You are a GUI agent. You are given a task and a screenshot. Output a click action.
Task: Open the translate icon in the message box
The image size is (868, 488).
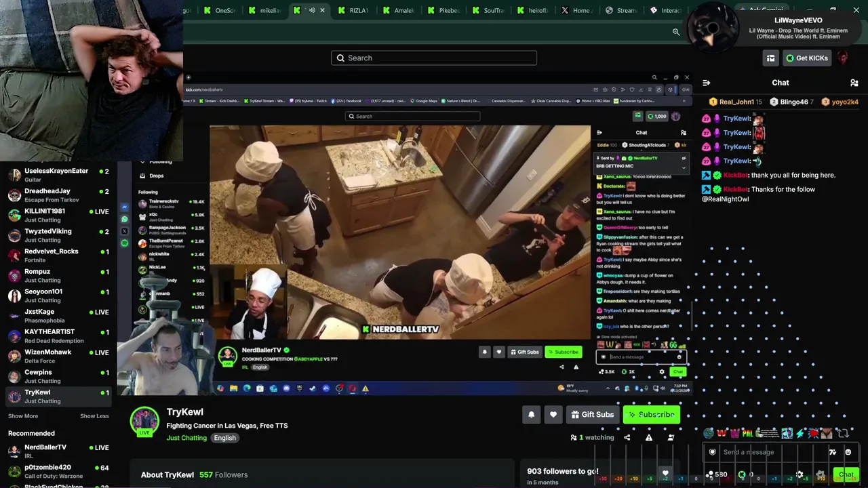click(x=833, y=452)
